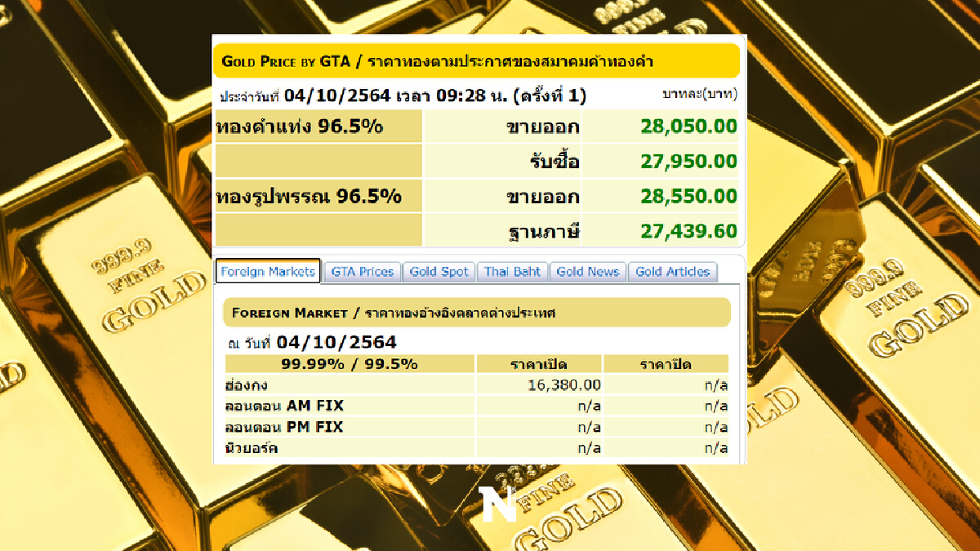Click the ราคาเปิด column header
This screenshot has width=980, height=551.
pos(539,364)
